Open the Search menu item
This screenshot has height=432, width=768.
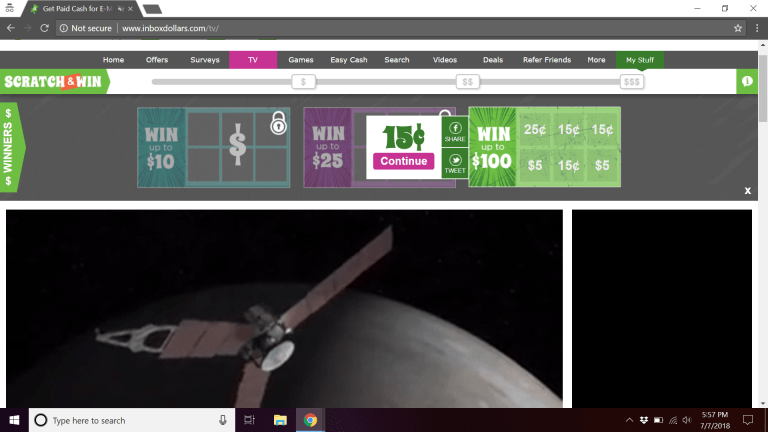[397, 60]
